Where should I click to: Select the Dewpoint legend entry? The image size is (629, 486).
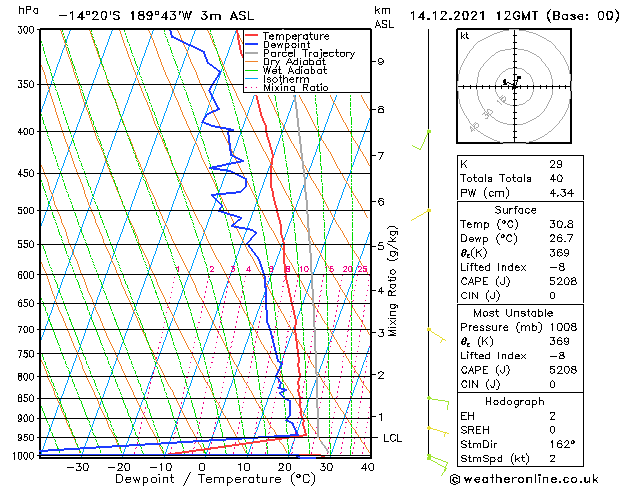(x=289, y=45)
